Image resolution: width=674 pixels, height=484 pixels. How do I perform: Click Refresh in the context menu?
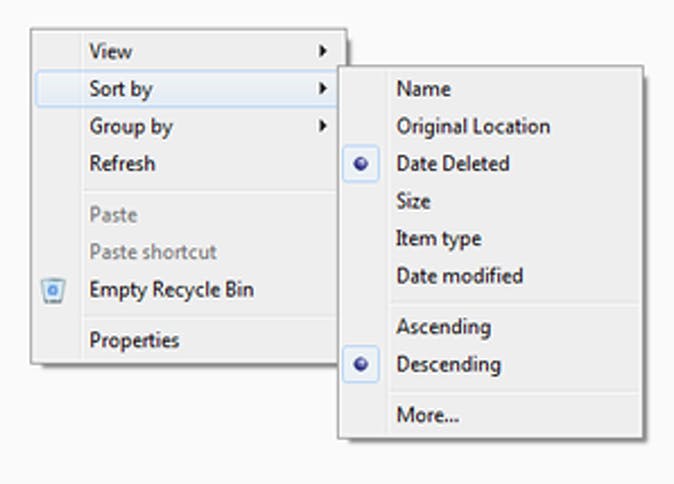click(122, 163)
